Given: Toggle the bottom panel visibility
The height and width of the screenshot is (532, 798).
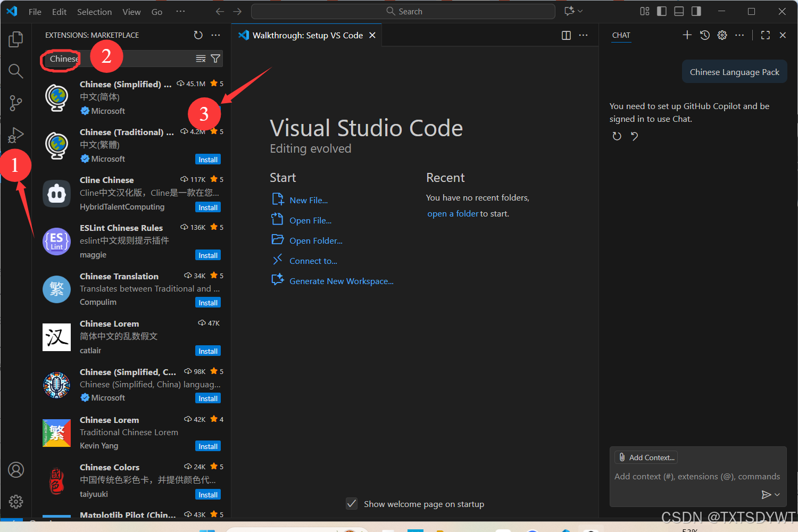Looking at the screenshot, I should [679, 11].
